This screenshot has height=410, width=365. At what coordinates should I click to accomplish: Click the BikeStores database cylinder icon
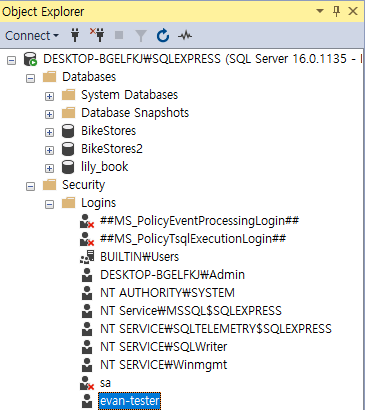click(x=68, y=131)
